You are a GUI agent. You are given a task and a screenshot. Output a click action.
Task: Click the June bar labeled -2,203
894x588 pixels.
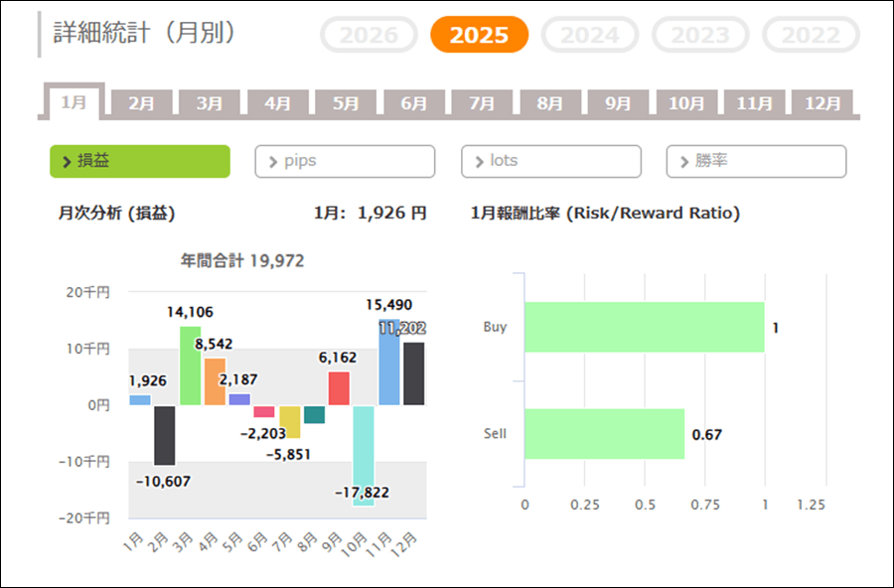(264, 412)
